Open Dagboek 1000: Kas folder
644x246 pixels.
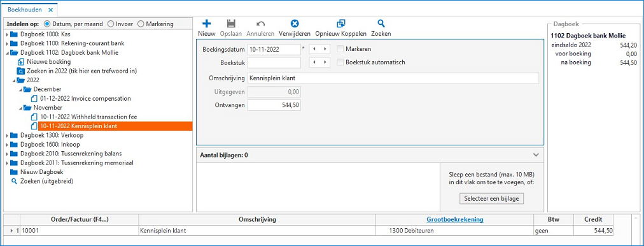(x=45, y=34)
